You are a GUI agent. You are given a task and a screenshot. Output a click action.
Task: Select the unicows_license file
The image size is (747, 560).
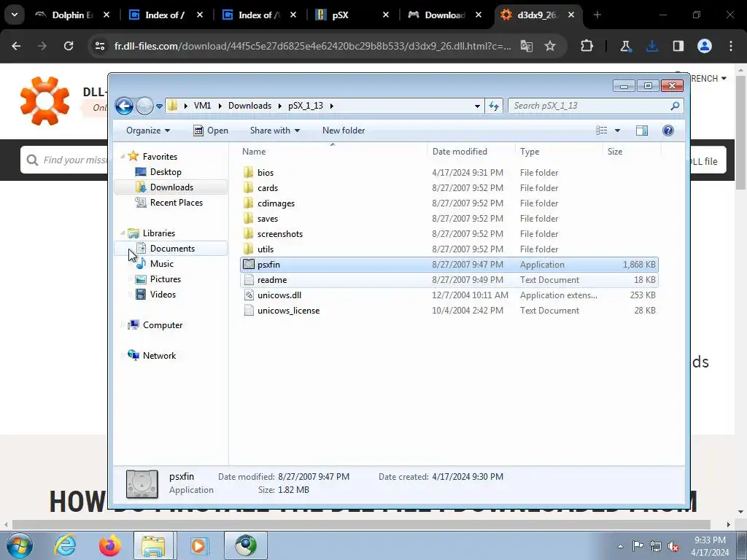click(x=449, y=311)
